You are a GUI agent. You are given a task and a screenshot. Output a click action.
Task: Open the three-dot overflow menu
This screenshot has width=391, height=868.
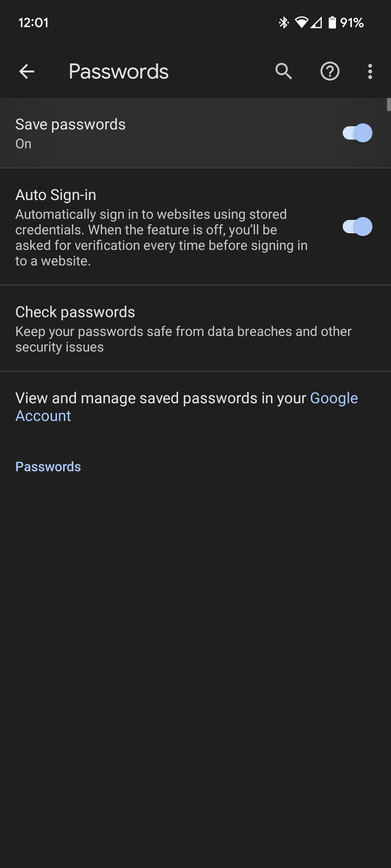[x=370, y=71]
